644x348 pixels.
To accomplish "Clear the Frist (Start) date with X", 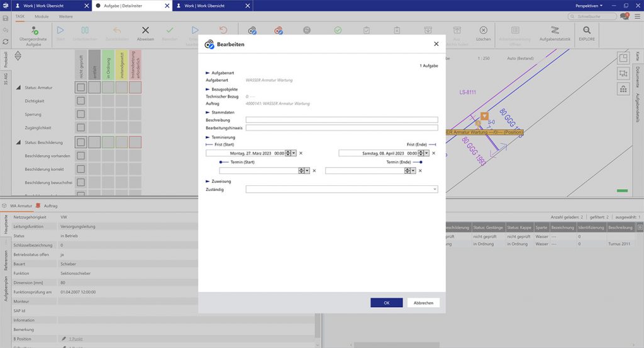I will [301, 153].
